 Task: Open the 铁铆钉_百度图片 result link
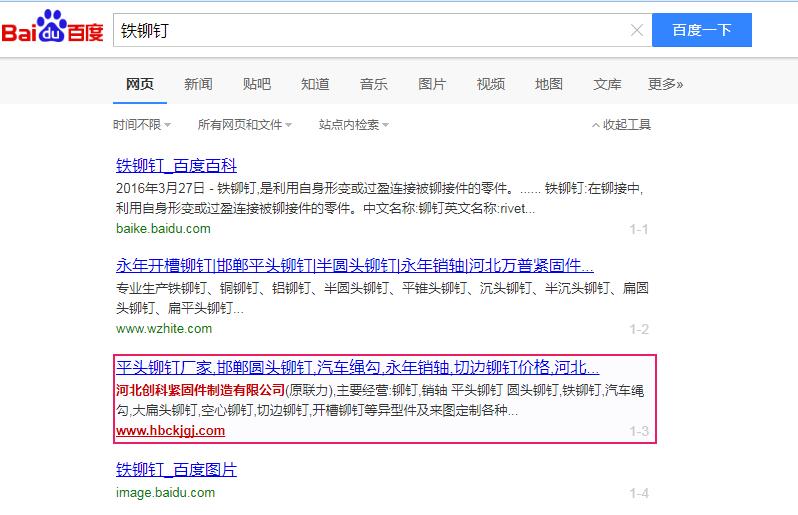click(x=176, y=470)
